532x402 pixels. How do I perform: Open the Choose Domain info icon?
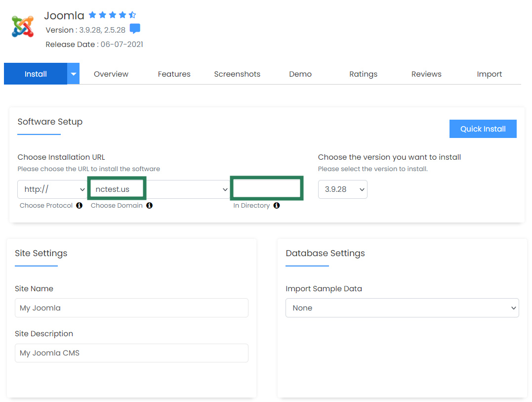point(149,205)
